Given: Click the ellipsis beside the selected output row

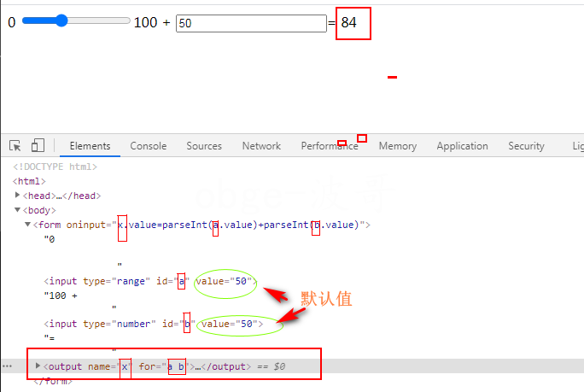Looking at the screenshot, I should [x=7, y=366].
